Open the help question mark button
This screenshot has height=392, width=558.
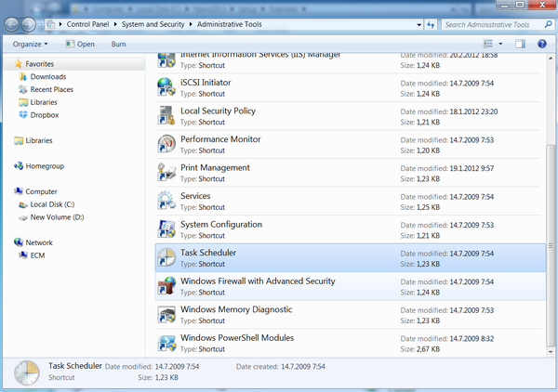click(540, 44)
